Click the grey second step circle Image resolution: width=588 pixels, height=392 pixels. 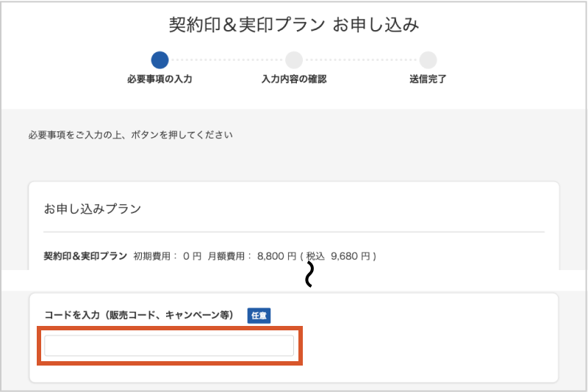click(x=294, y=59)
